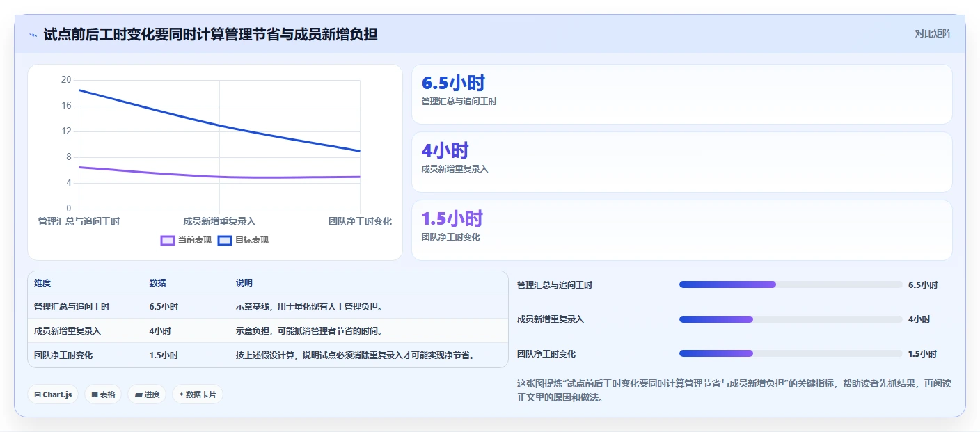Click the 维度 table column header
980x432 pixels.
pos(42,283)
